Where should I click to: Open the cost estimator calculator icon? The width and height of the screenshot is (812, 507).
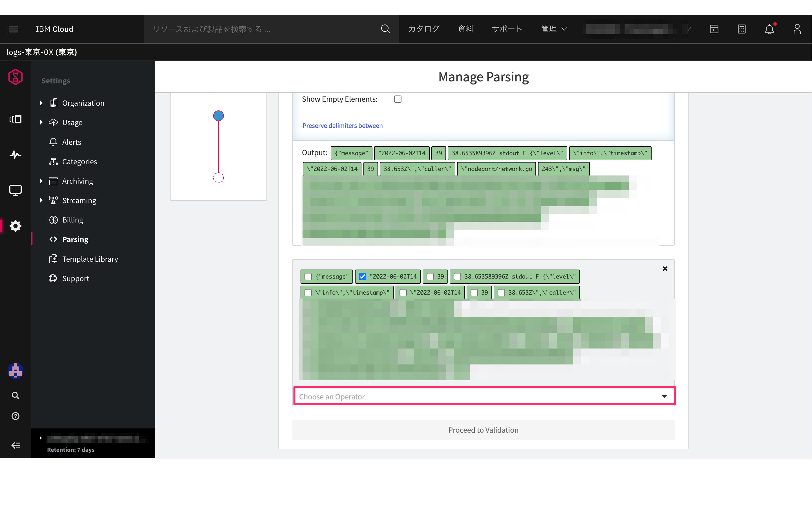coord(742,29)
